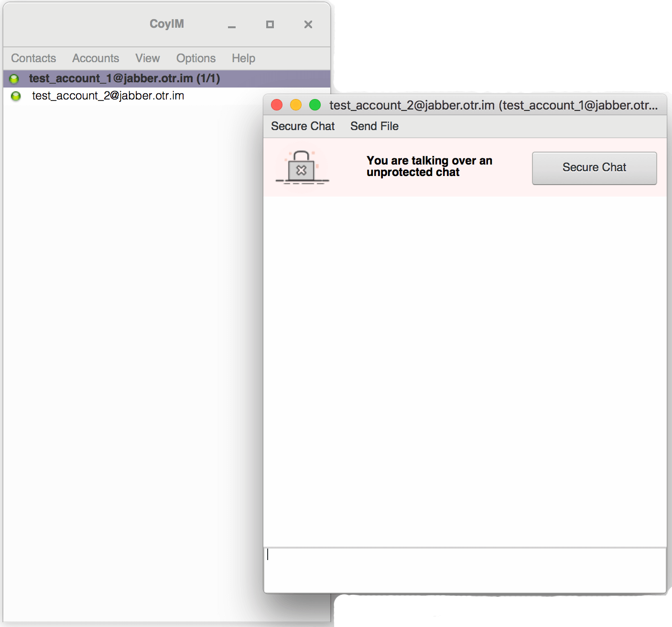Focus the chat message input field

tap(465, 570)
